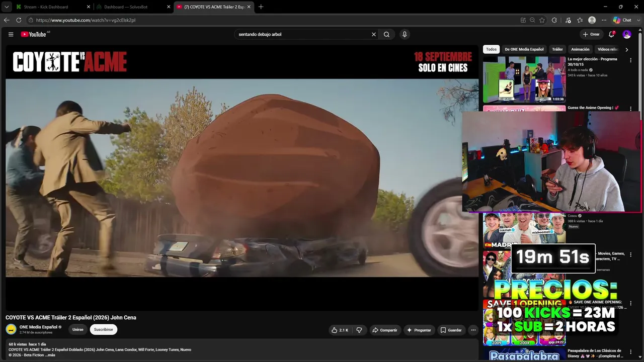Open options for the Pasapalabra Disney video
The height and width of the screenshot is (362, 644).
pos(630,352)
